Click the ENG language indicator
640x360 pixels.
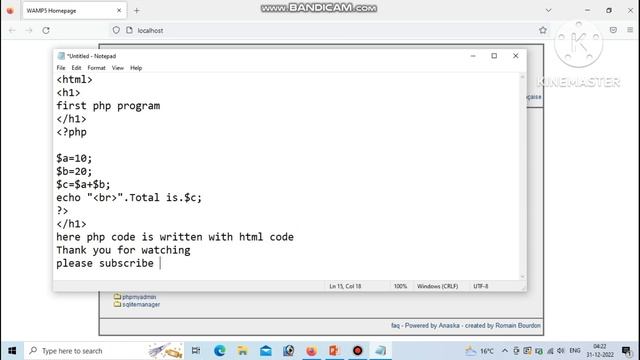(x=575, y=351)
